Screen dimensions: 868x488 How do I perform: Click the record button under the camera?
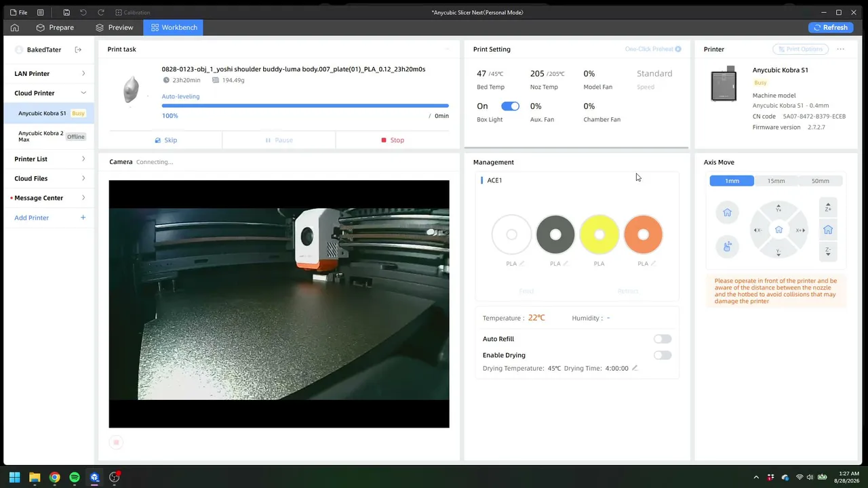(116, 443)
